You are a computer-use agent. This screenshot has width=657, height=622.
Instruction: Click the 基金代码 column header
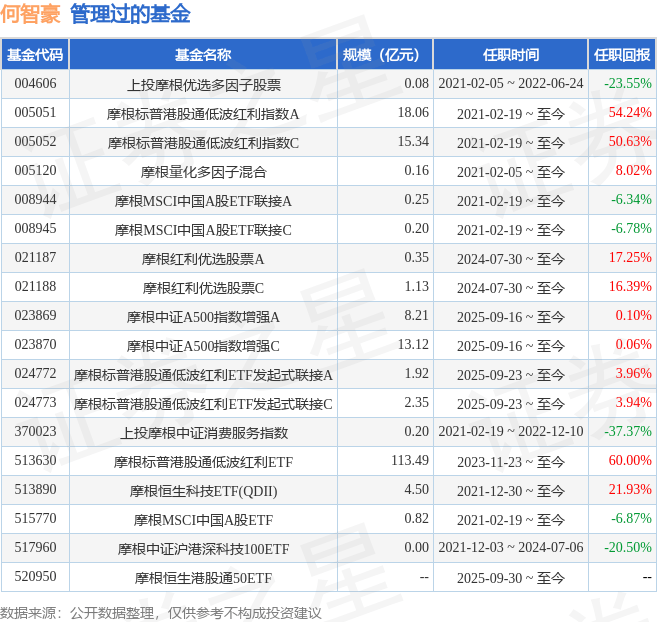[x=35, y=55]
